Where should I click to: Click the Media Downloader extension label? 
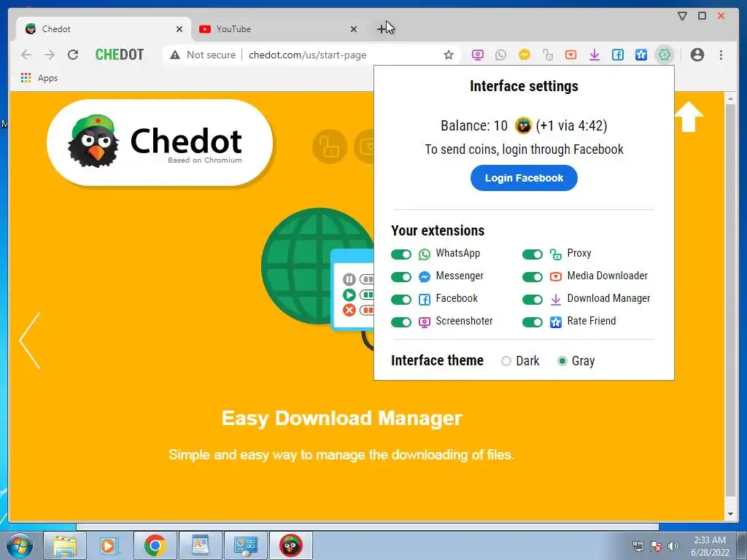tap(607, 276)
